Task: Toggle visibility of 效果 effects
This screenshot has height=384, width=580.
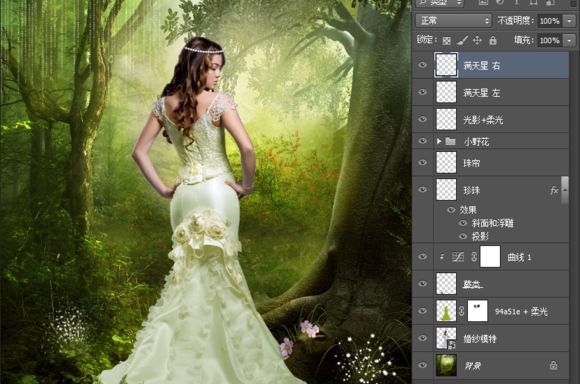Action: [451, 210]
